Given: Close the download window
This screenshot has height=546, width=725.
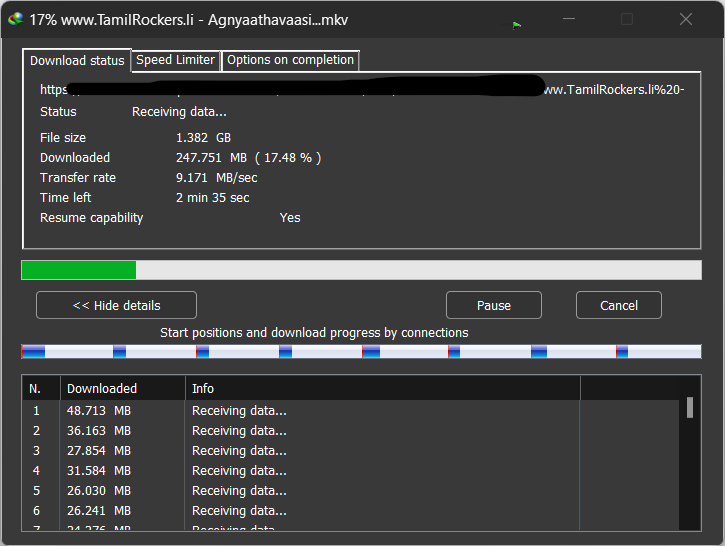Looking at the screenshot, I should (x=686, y=19).
